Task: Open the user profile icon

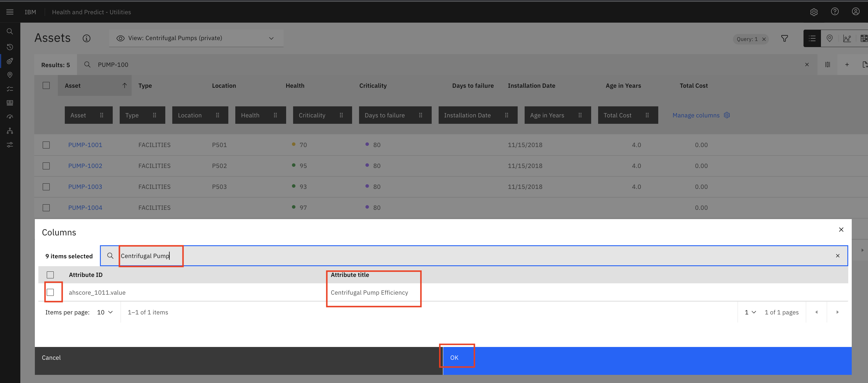Action: [x=856, y=12]
